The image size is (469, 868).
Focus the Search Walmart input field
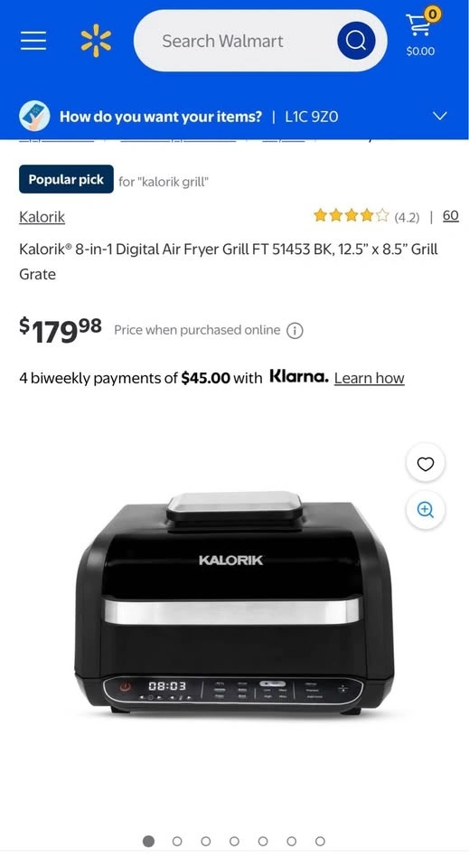232,41
